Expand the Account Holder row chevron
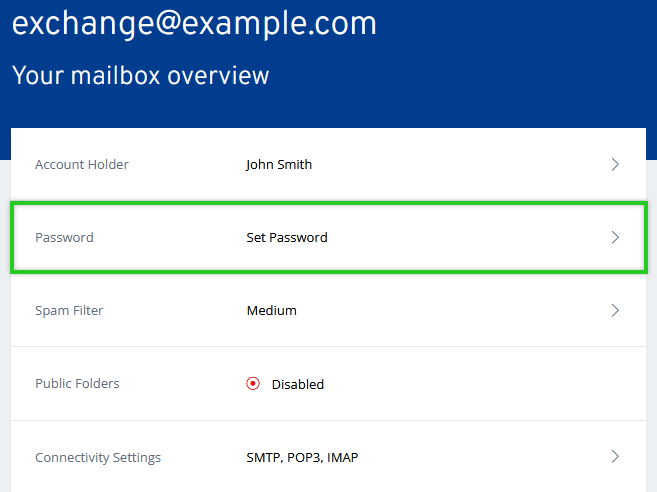Screen dimensions: 657x492 [615, 164]
